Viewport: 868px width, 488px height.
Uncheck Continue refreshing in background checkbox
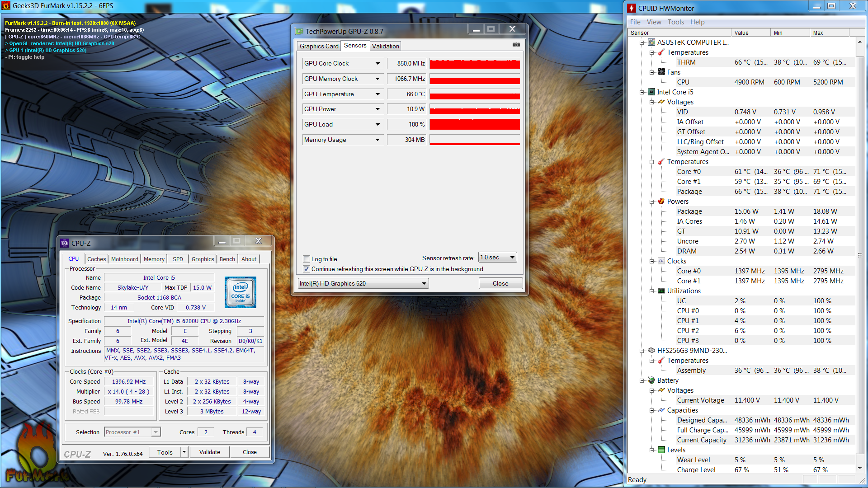point(307,269)
